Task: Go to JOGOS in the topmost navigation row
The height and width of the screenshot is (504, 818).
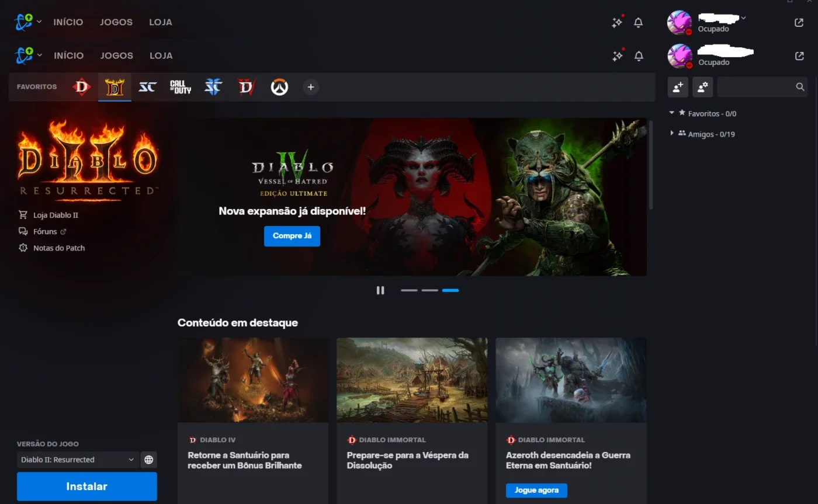Action: click(116, 22)
